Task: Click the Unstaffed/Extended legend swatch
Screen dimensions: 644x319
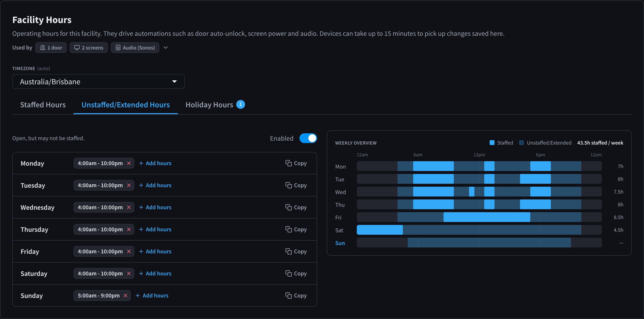Action: pyautogui.click(x=521, y=143)
